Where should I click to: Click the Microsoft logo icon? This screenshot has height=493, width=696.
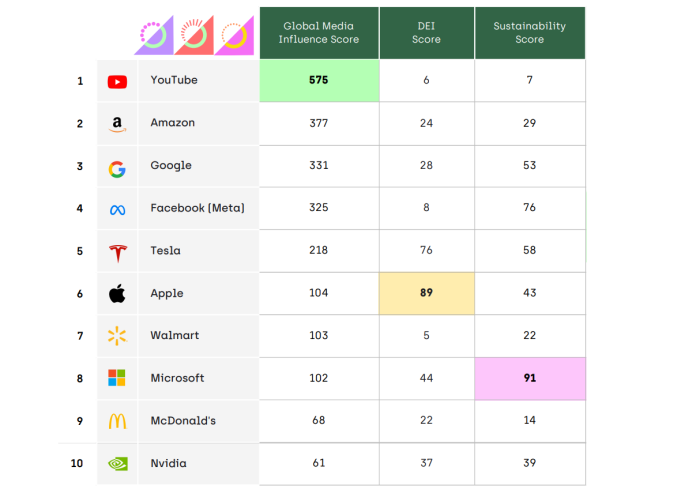tap(117, 378)
